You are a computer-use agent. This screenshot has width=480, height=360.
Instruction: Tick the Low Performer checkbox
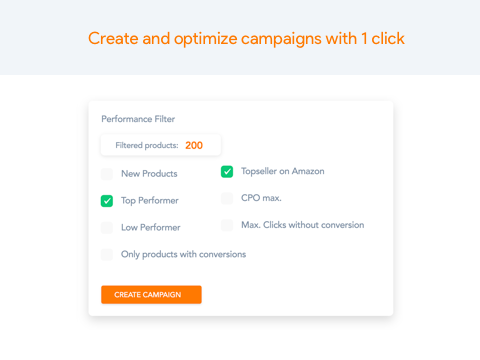coord(107,228)
